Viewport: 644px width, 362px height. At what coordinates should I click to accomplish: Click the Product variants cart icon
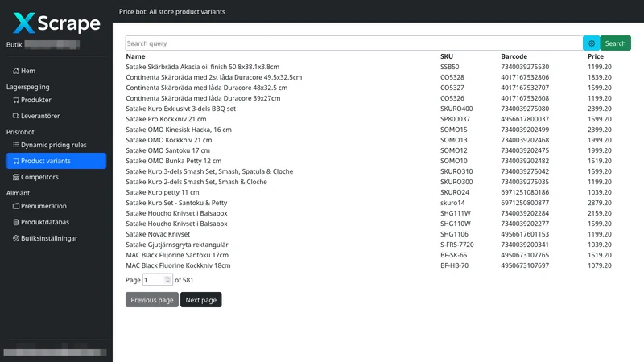pyautogui.click(x=16, y=161)
